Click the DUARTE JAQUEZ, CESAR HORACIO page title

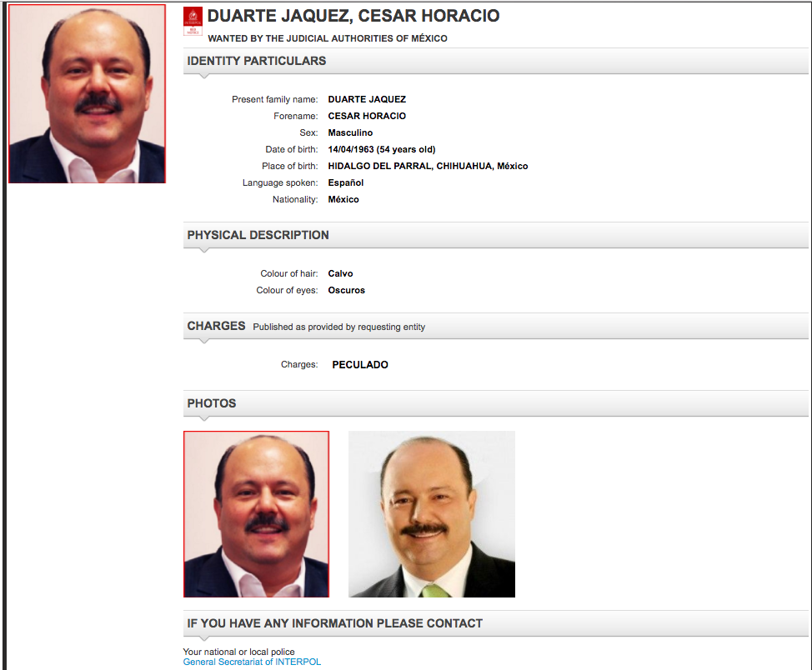pos(353,17)
